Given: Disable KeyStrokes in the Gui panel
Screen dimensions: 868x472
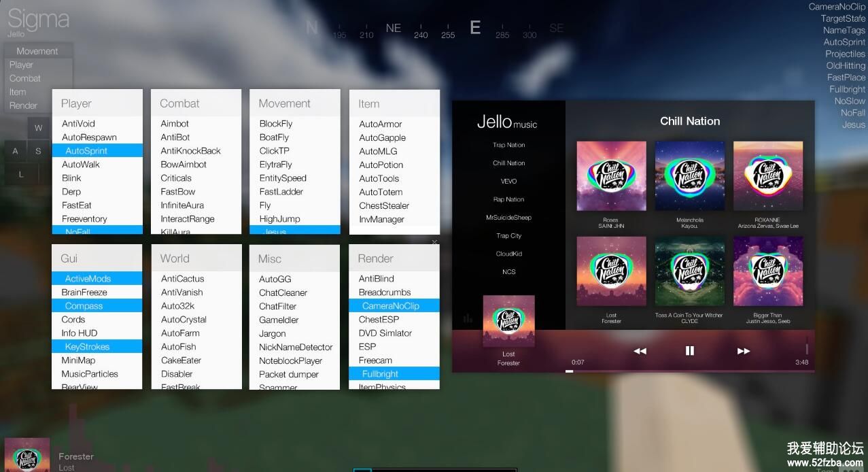Looking at the screenshot, I should [97, 347].
